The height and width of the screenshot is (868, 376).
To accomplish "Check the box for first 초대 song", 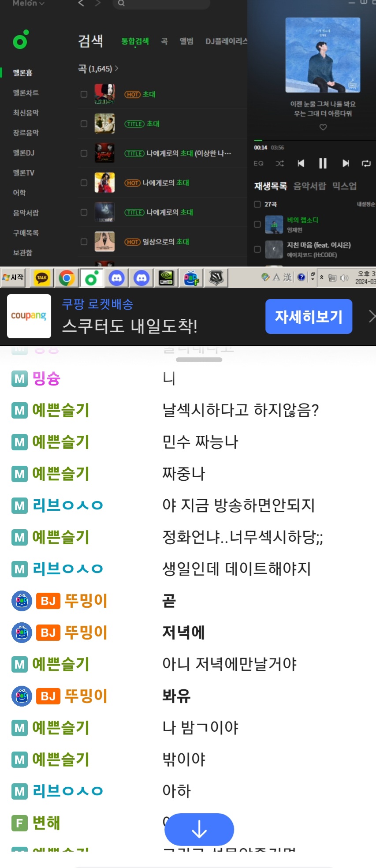I will 84,94.
